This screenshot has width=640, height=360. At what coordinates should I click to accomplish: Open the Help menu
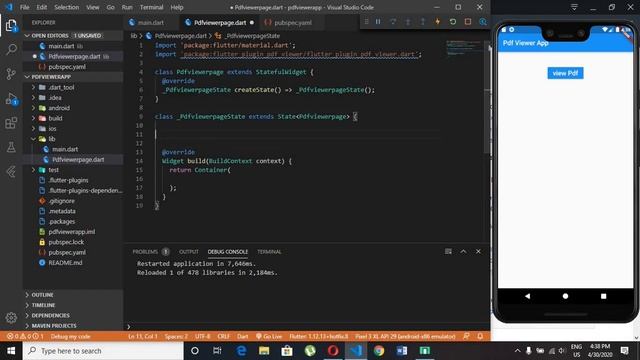click(177, 7)
